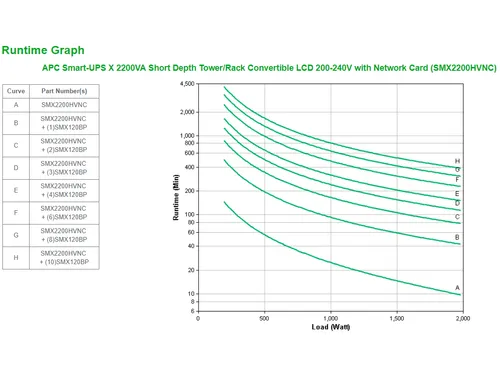
Task: Click the "Runtime (Min)" vertical axis title
Action: pyautogui.click(x=176, y=197)
